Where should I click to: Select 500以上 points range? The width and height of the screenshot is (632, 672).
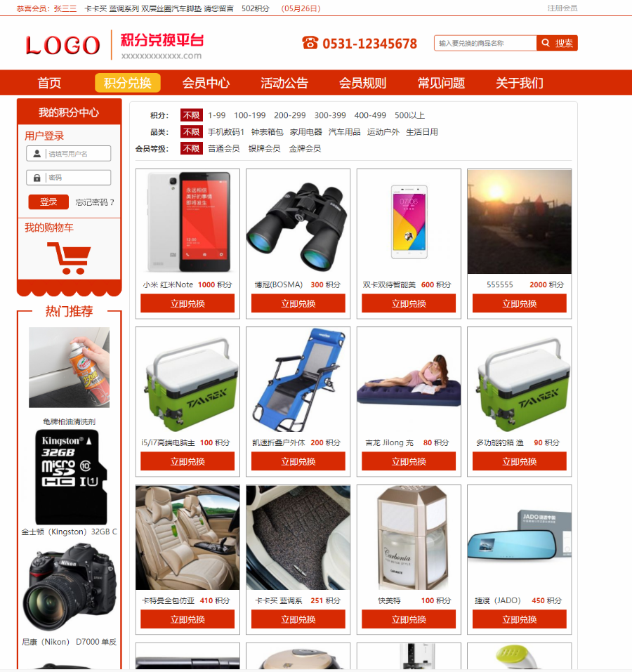(x=409, y=115)
